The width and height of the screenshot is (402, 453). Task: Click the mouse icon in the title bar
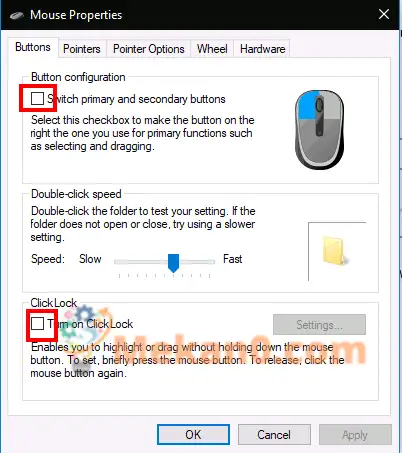tap(17, 15)
